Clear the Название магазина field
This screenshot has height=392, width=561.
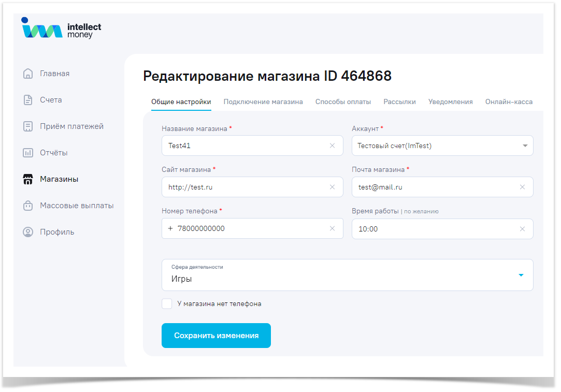(332, 146)
